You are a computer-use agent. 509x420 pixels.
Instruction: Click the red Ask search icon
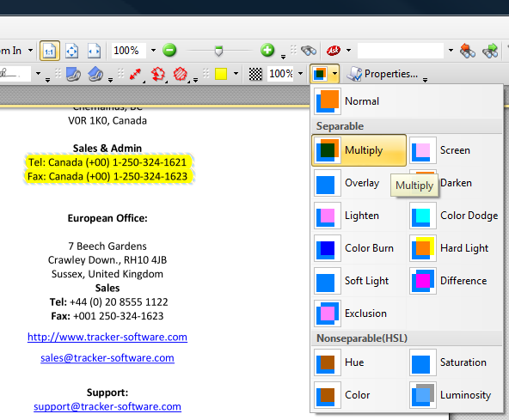(x=333, y=51)
